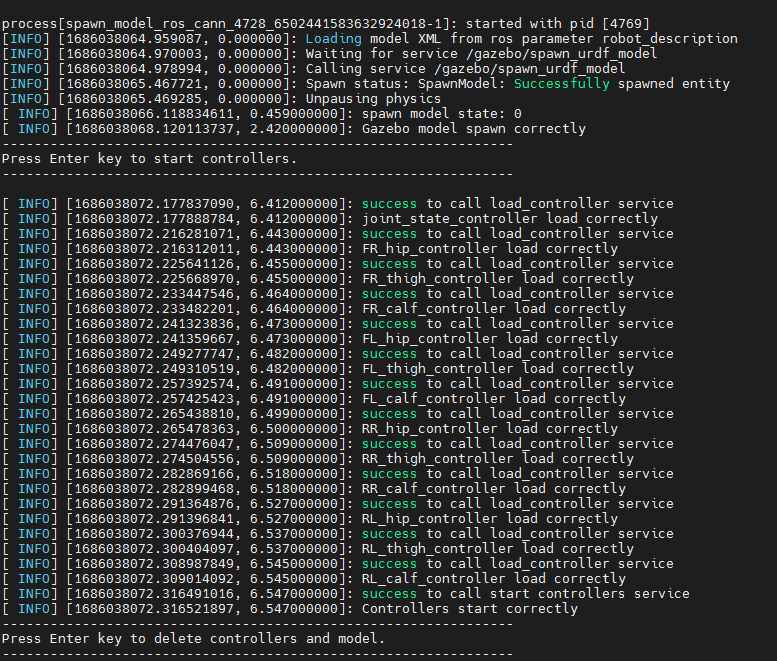Click the "FR_thigh_controller load correctly" text
This screenshot has height=661, width=777.
pyautogui.click(x=497, y=278)
